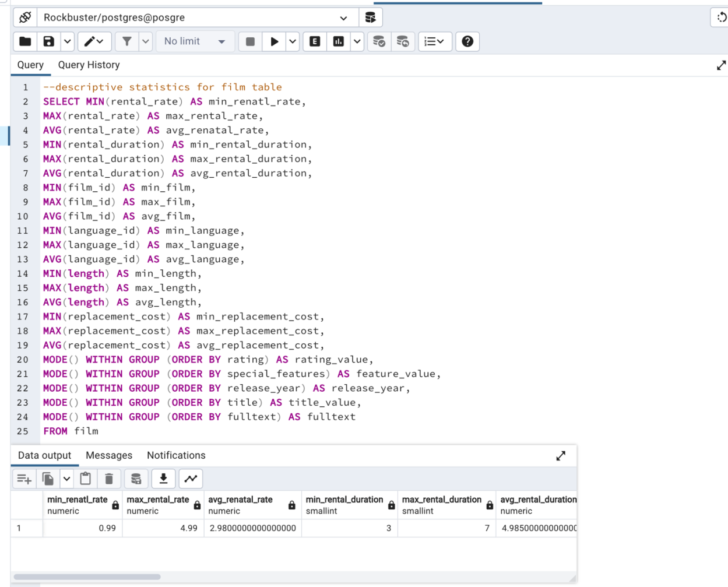Rollback the current transaction
The image size is (728, 587).
pyautogui.click(x=402, y=41)
